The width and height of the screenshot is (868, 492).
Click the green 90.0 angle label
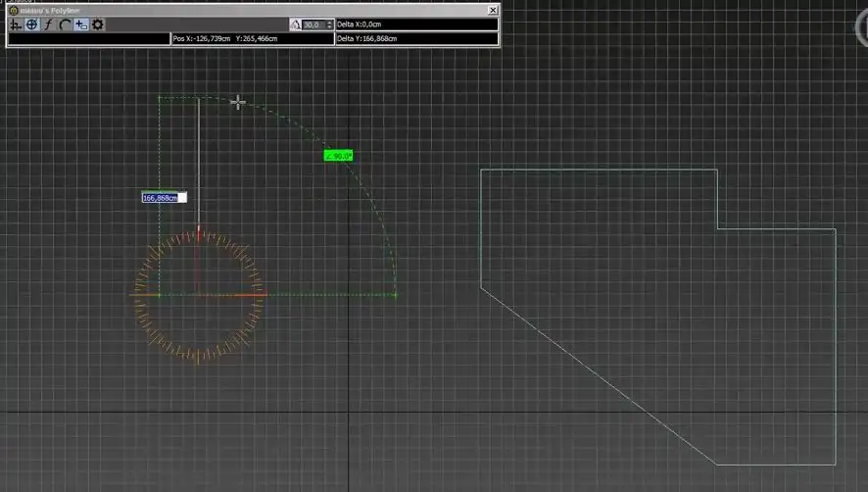click(x=338, y=156)
